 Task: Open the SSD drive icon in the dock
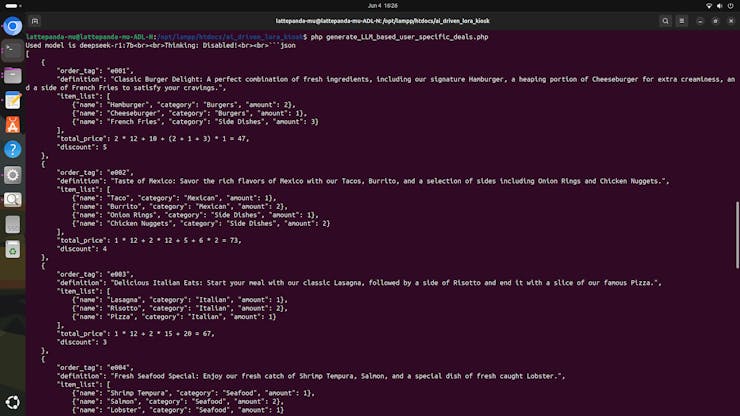(x=13, y=225)
